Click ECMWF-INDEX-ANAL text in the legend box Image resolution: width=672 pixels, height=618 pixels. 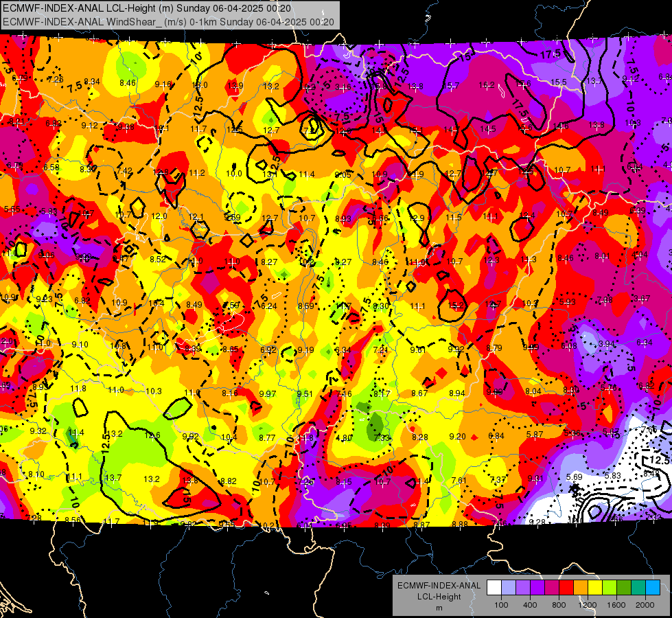439,586
